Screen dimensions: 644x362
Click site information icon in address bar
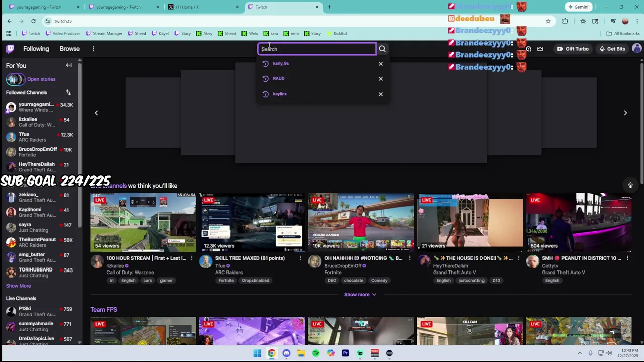click(x=48, y=21)
